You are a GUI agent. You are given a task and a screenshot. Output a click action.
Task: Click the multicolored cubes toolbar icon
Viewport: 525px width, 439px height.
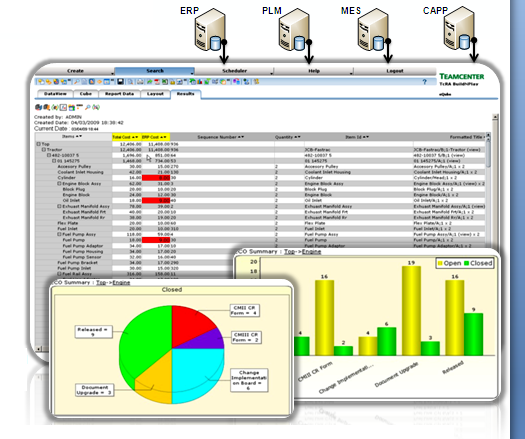pyautogui.click(x=237, y=82)
